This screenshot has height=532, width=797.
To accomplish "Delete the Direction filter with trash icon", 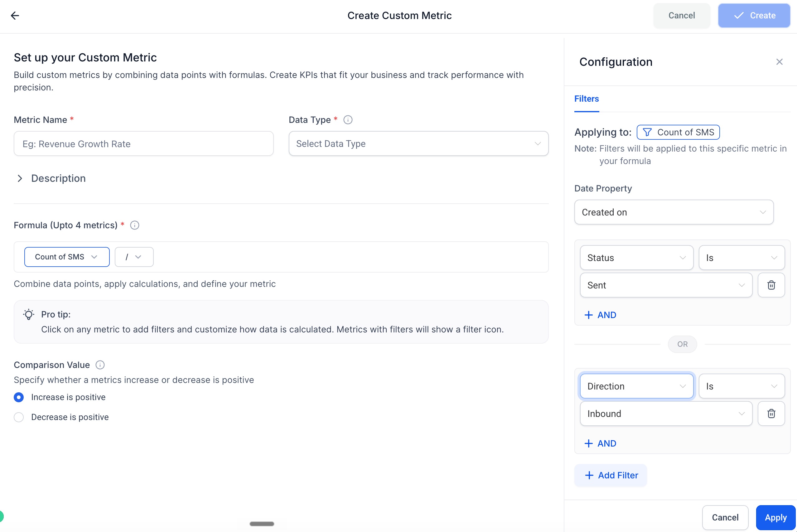I will [771, 414].
